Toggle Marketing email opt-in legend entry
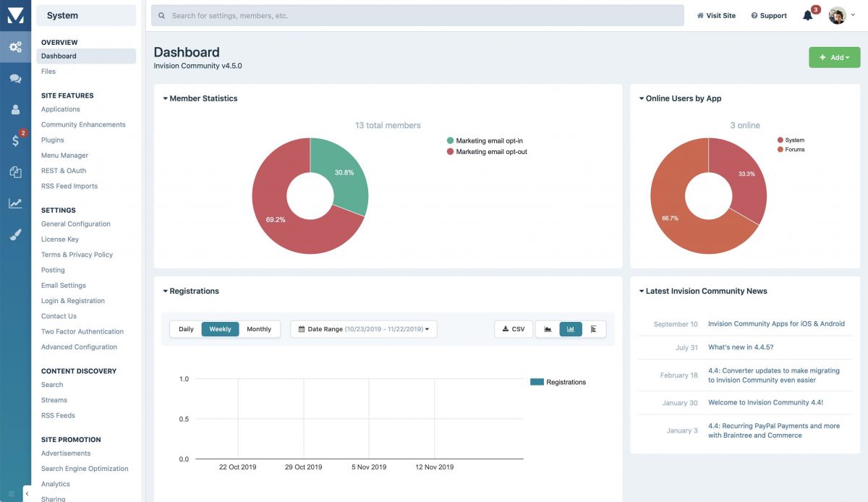This screenshot has height=502, width=868. point(487,141)
